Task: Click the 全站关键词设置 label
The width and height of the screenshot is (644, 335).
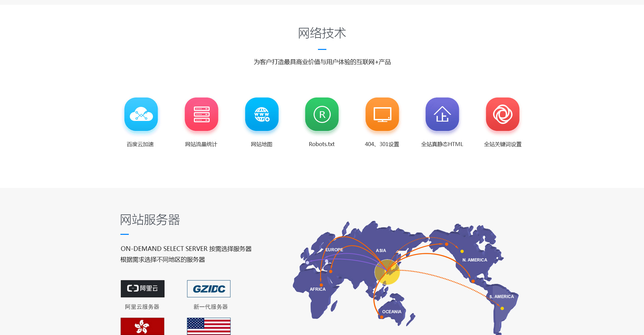Action: [502, 144]
